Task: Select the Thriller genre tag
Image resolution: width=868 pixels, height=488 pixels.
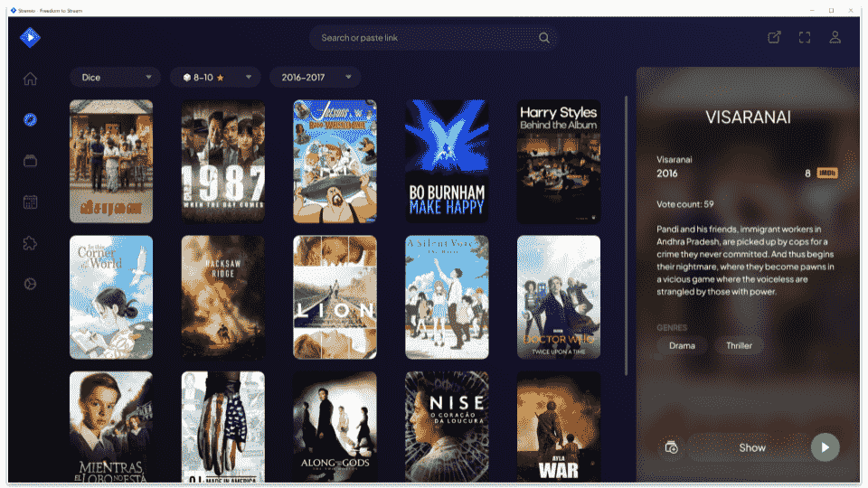Action: (x=739, y=345)
